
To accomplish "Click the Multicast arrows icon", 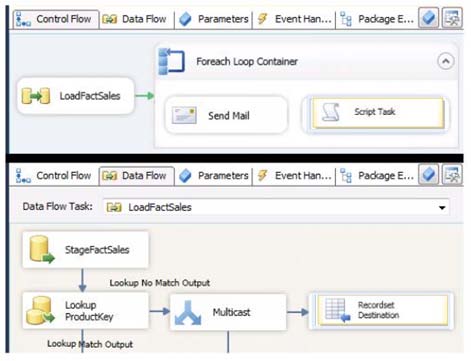I will [x=188, y=313].
